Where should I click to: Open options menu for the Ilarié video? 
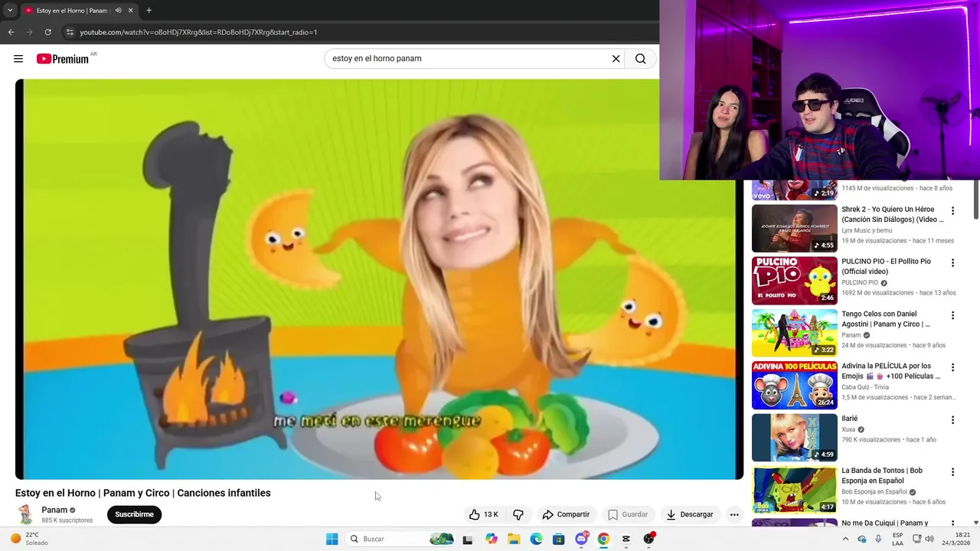click(952, 420)
